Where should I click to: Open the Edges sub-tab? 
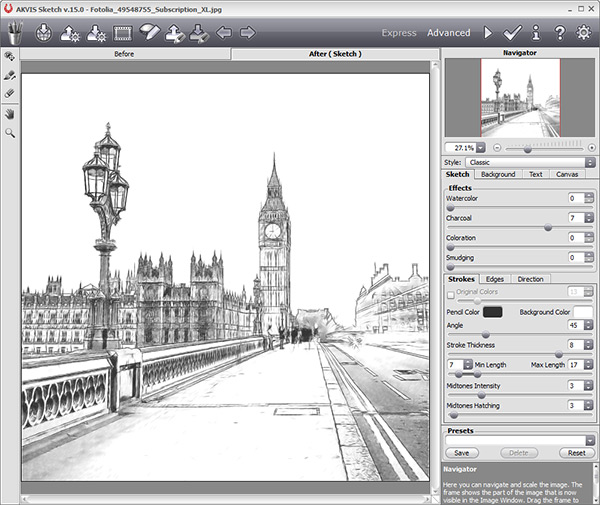pos(495,279)
